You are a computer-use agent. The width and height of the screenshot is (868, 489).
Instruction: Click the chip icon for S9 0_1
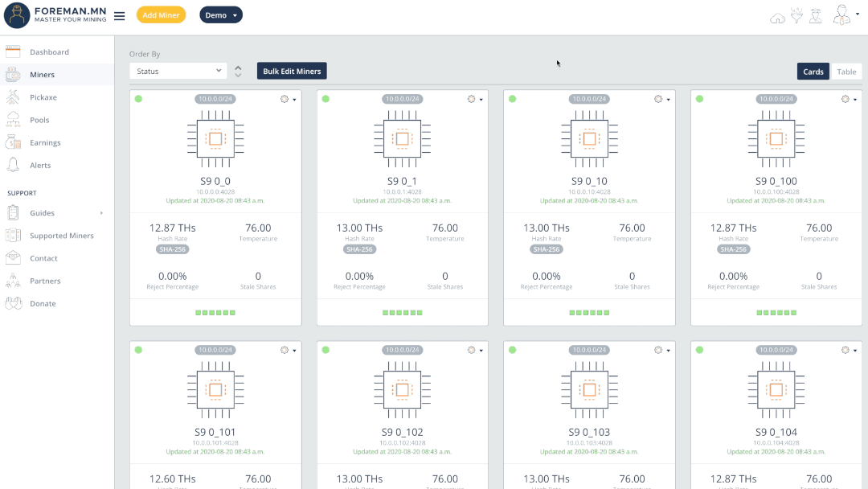coord(403,139)
